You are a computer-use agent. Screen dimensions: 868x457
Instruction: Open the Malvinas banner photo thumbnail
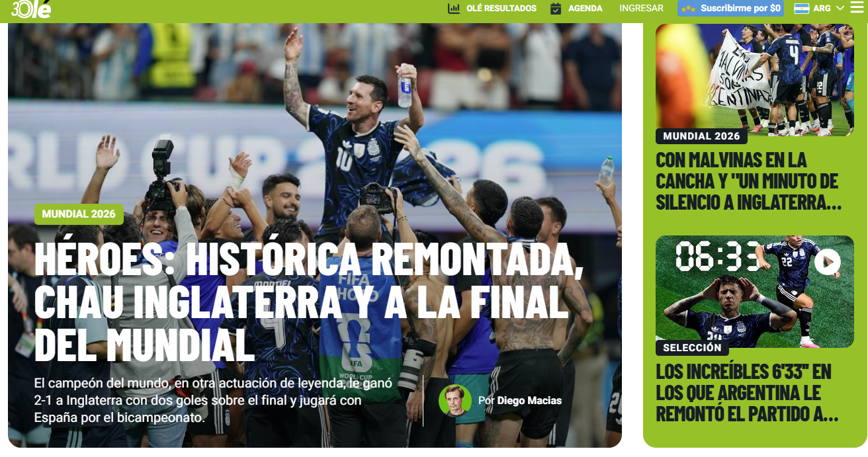pos(755,80)
